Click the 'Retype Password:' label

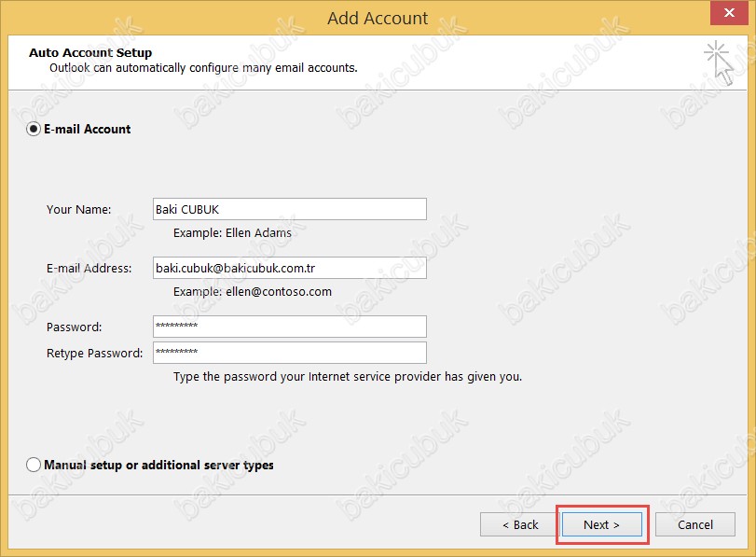pos(94,354)
